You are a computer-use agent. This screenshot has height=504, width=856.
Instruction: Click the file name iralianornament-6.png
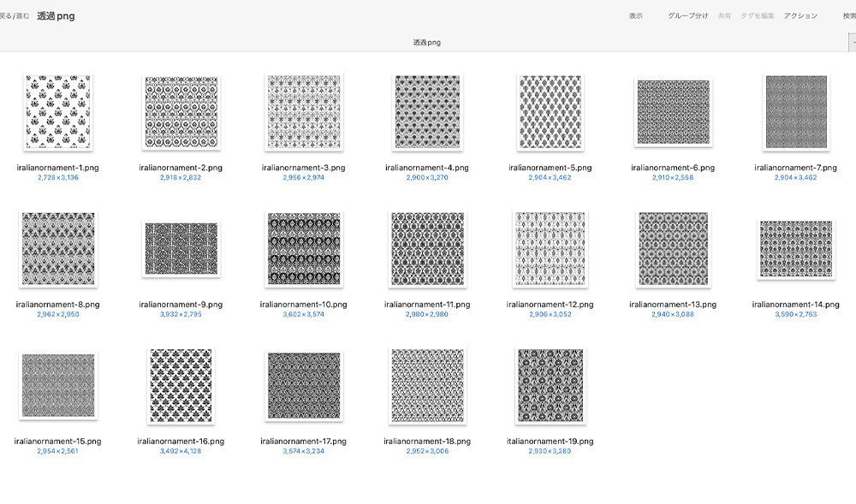click(673, 168)
